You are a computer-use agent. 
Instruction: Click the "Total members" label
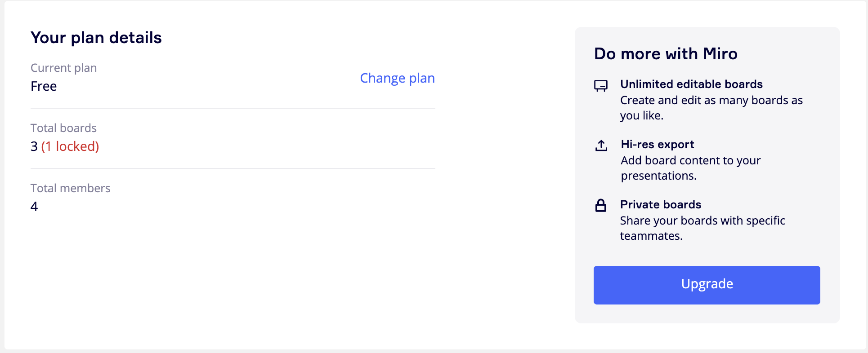click(x=71, y=188)
